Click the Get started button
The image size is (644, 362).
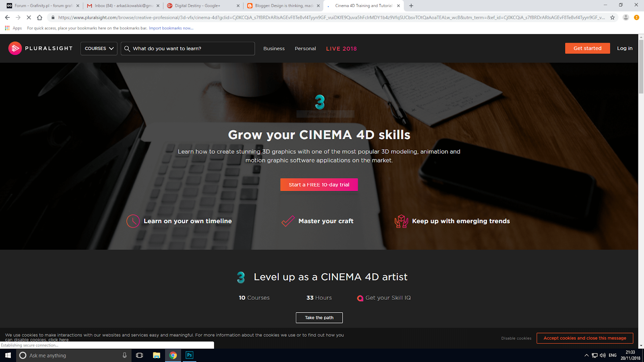point(587,48)
